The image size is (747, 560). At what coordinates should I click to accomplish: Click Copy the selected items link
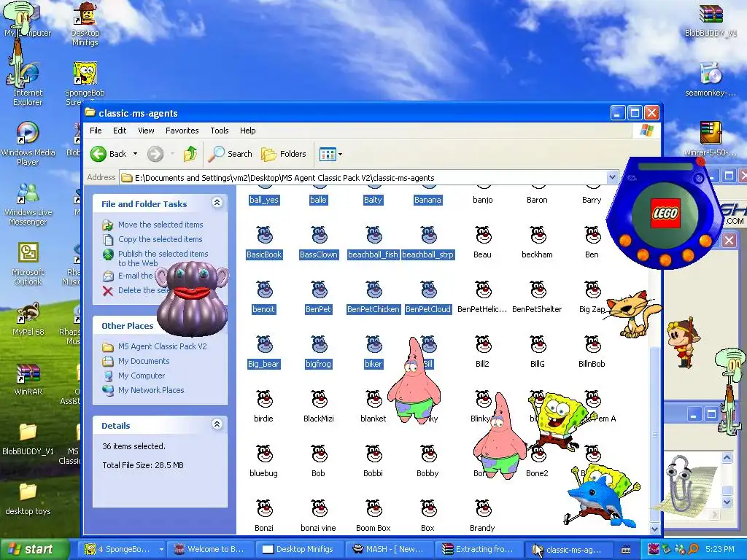tap(160, 239)
